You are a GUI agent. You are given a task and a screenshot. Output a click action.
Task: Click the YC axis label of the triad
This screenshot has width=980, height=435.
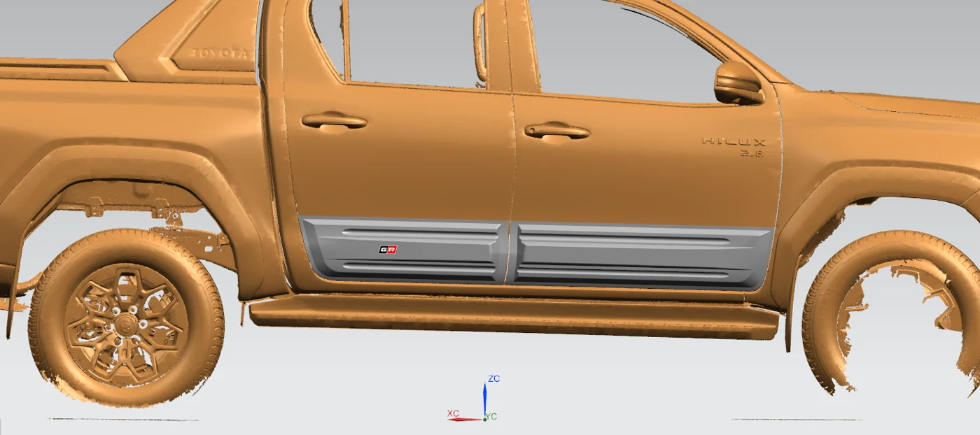[x=491, y=417]
